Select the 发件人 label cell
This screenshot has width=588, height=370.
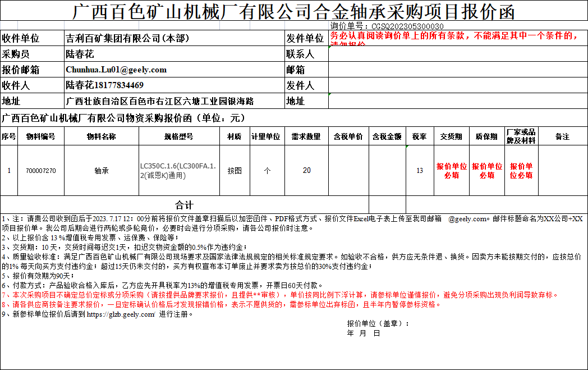[307, 85]
